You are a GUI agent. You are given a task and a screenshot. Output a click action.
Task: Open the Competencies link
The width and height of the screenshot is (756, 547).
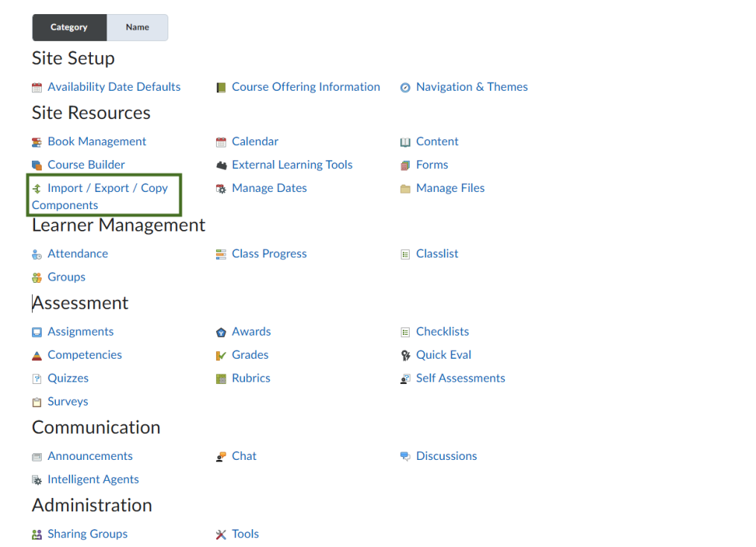pyautogui.click(x=85, y=355)
